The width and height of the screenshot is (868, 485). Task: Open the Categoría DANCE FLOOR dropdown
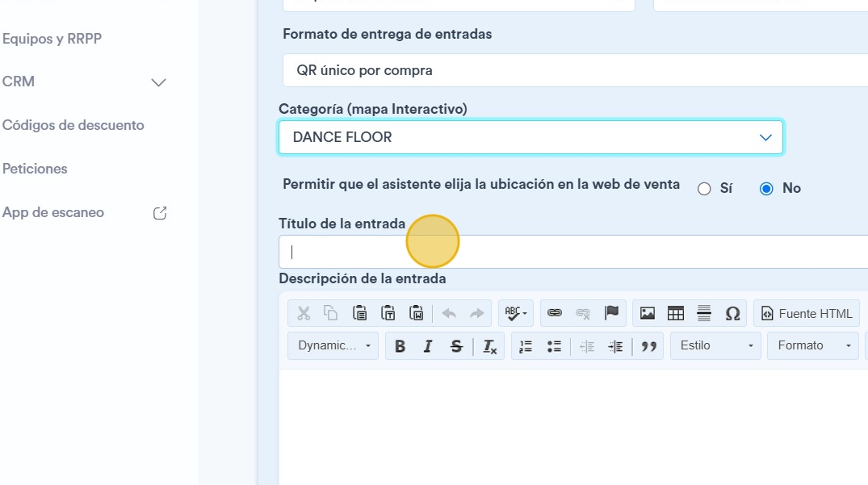(x=530, y=137)
